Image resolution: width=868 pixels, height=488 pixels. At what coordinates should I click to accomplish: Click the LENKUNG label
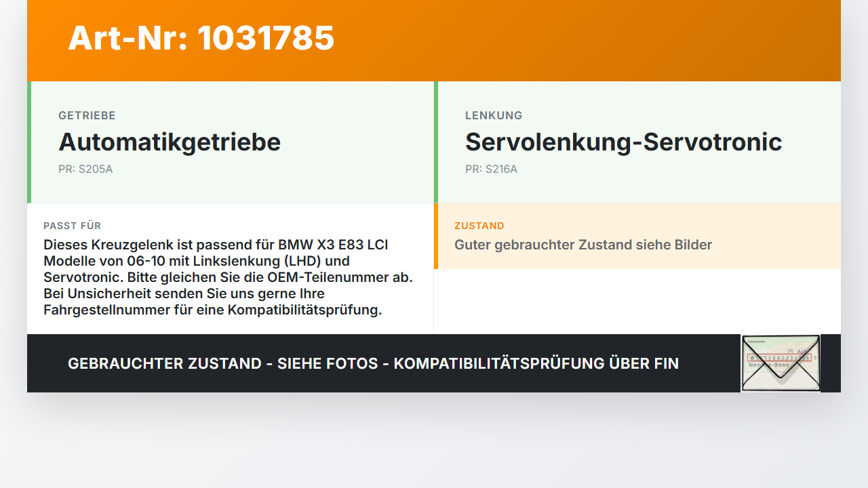(494, 116)
